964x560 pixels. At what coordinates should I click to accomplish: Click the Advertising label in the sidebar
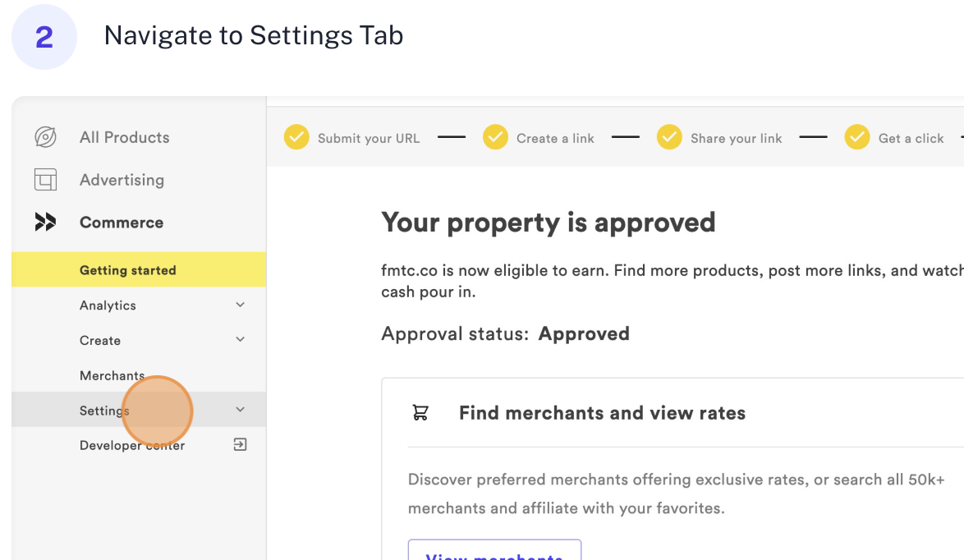[122, 180]
